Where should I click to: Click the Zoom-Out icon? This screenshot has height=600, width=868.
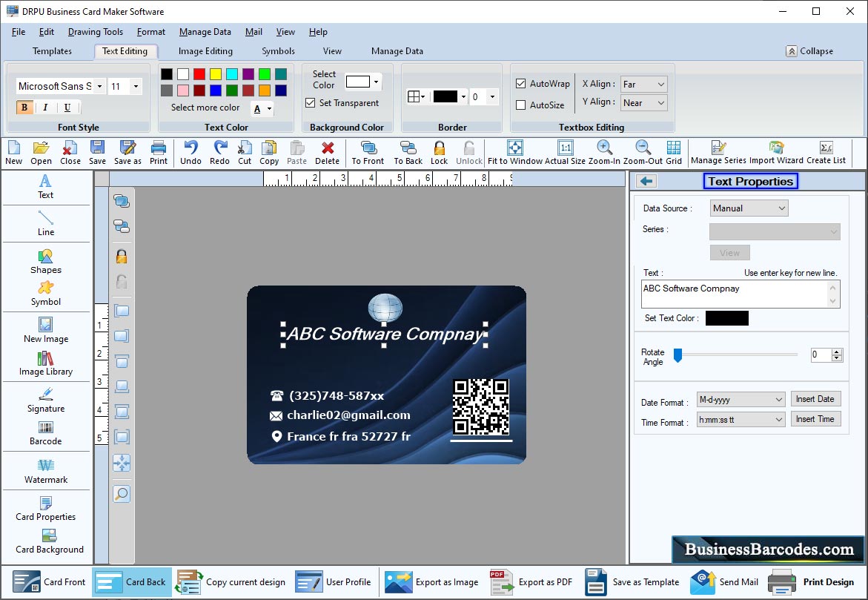pyautogui.click(x=643, y=153)
